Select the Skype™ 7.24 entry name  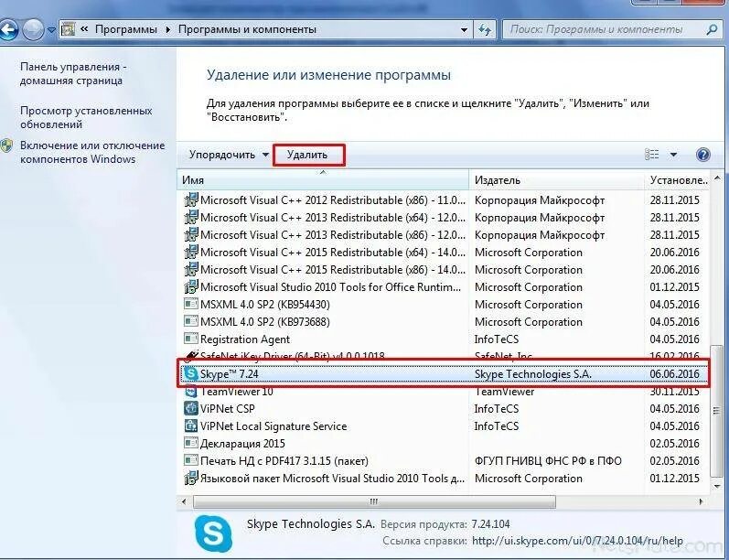coord(230,374)
